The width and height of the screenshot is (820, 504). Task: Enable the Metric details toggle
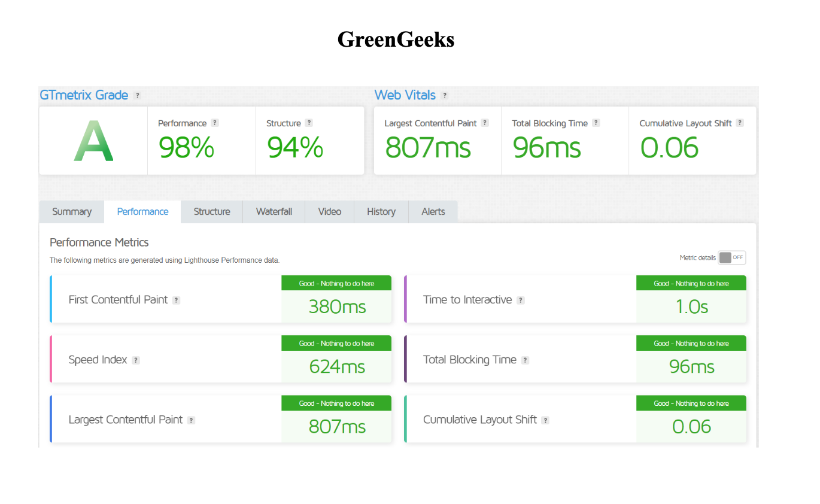tap(731, 257)
